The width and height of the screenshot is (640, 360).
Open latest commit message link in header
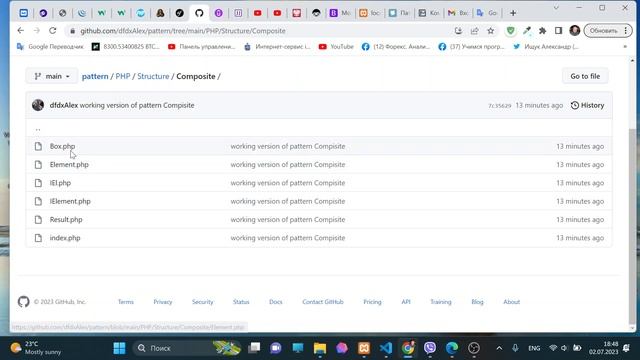tap(137, 105)
